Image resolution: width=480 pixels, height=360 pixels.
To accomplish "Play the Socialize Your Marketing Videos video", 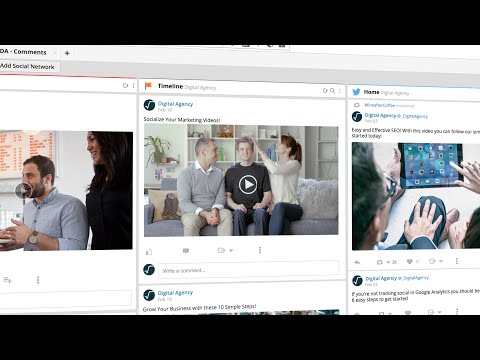I will (x=248, y=184).
